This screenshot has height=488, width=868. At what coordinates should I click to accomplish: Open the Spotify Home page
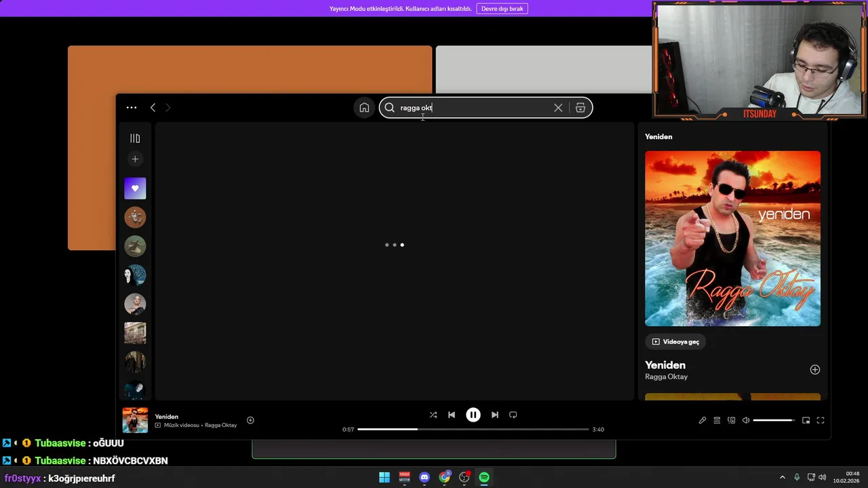pyautogui.click(x=364, y=108)
